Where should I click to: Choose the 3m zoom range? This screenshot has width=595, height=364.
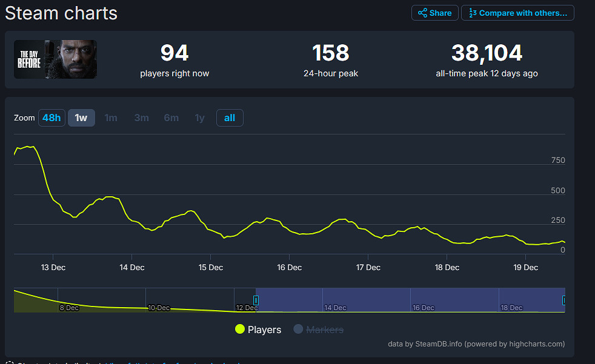tap(141, 117)
